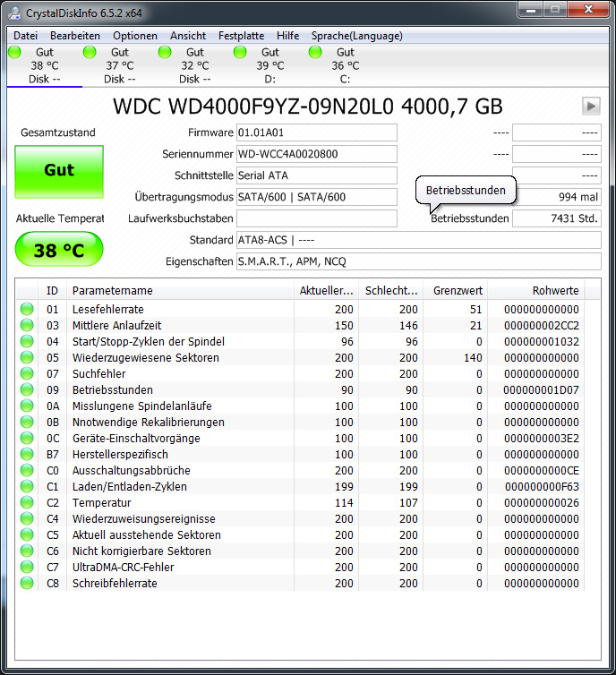Click the UltraDMA-CRC-Fehler parameter name

coord(124,567)
